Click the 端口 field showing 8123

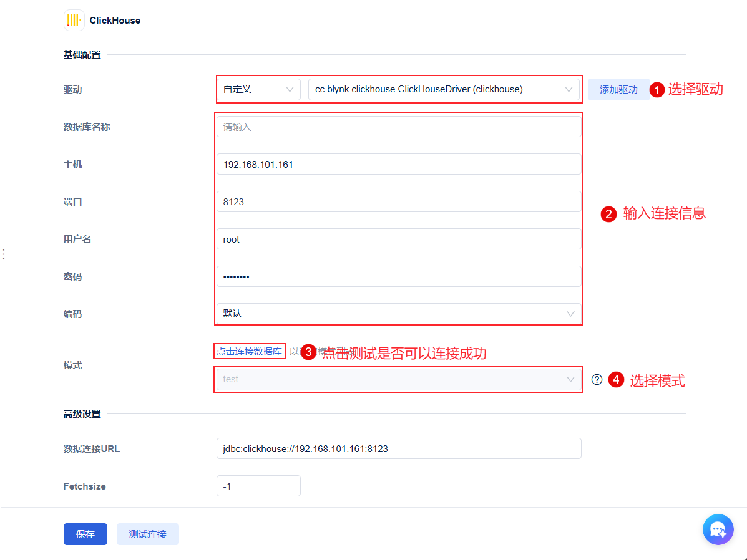[x=399, y=202]
